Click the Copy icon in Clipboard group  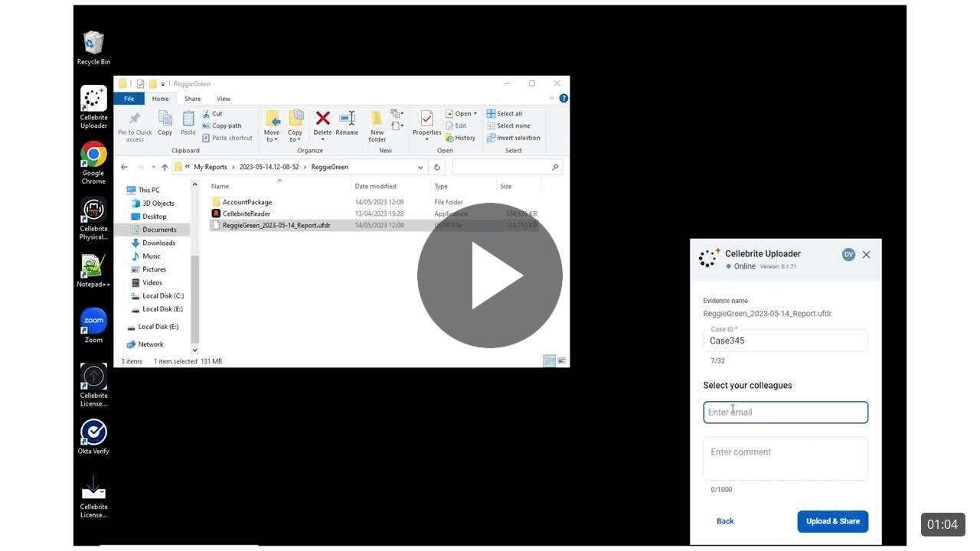[x=165, y=123]
